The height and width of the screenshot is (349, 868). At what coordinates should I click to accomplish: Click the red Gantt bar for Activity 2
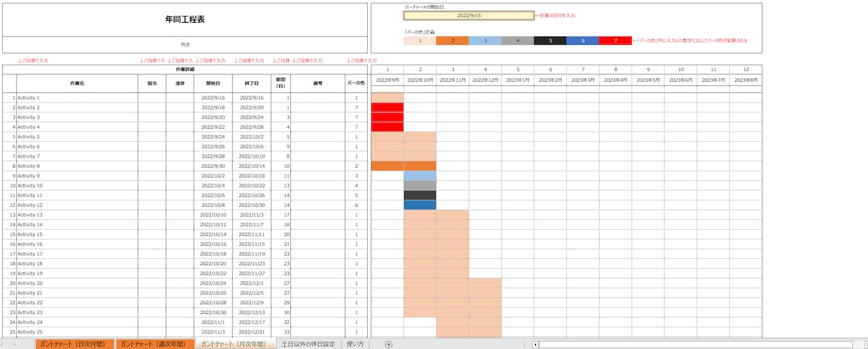(x=388, y=107)
